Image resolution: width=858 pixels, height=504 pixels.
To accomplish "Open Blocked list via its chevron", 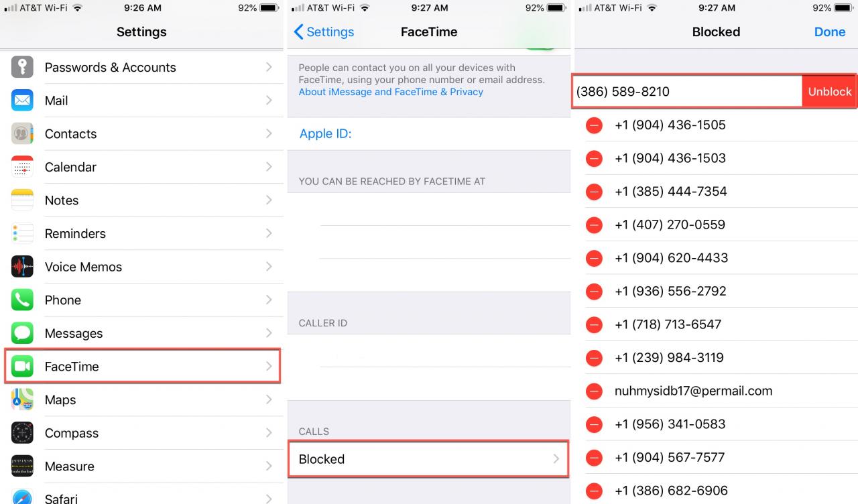I will pyautogui.click(x=556, y=459).
